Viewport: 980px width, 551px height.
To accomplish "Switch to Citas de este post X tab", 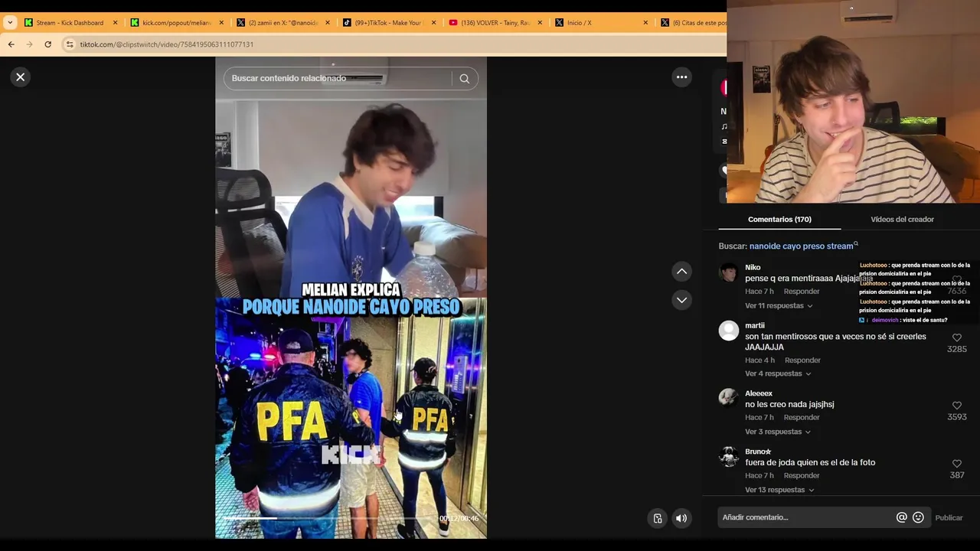I will coord(693,23).
